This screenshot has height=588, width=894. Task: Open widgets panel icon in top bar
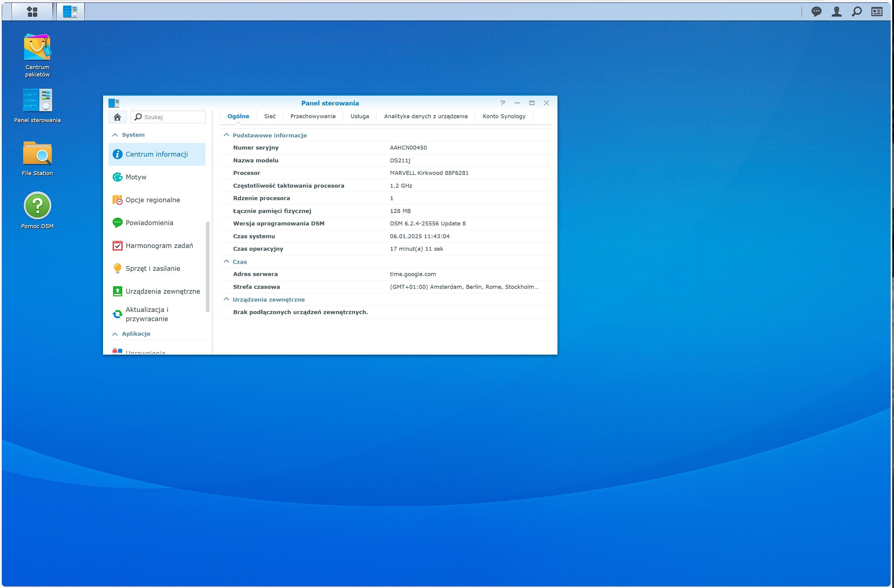click(x=877, y=12)
